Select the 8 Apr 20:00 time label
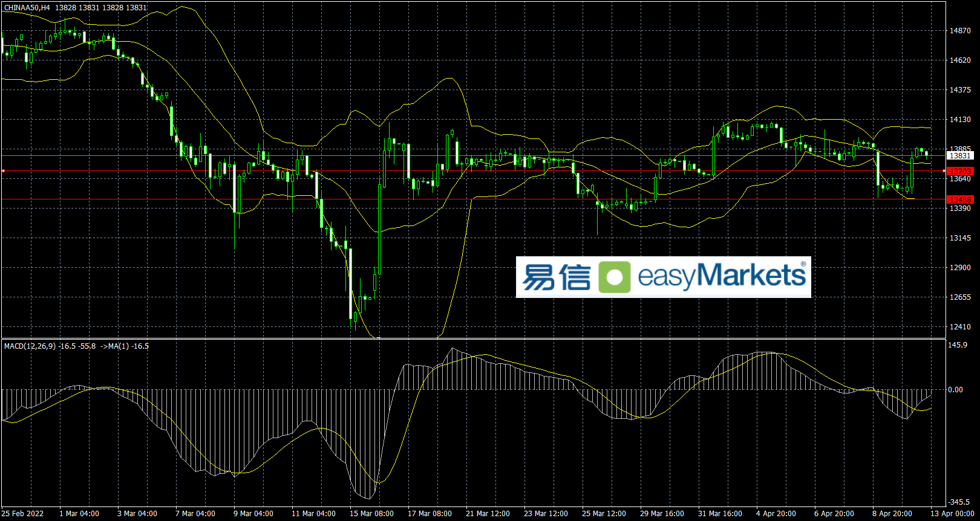 (892, 514)
